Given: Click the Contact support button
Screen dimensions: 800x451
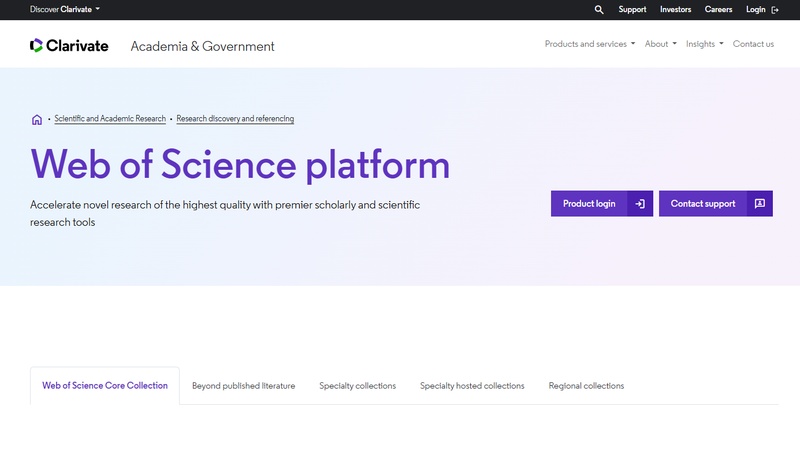Looking at the screenshot, I should click(716, 204).
